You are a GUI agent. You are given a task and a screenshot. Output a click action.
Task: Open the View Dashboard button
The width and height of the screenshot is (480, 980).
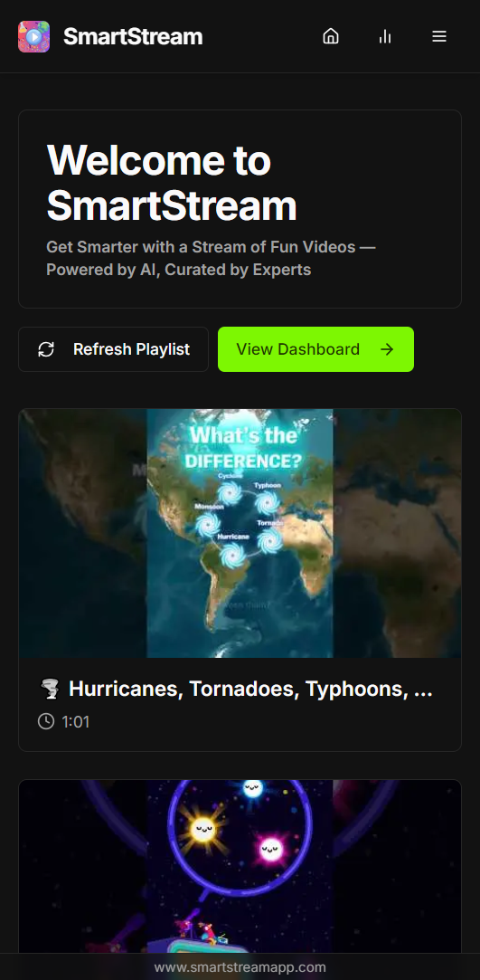(x=315, y=349)
